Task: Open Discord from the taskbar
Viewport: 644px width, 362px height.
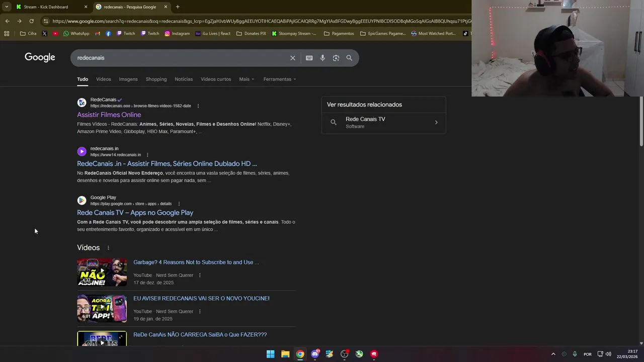Action: pyautogui.click(x=315, y=354)
